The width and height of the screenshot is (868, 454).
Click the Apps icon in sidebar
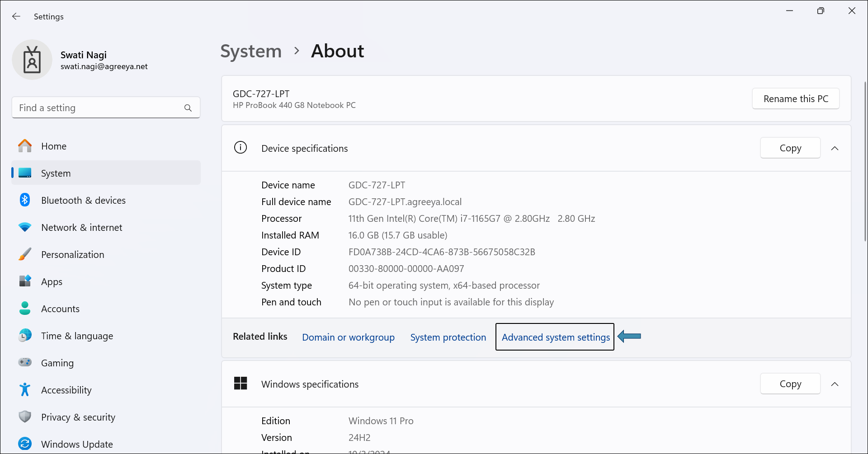point(25,281)
